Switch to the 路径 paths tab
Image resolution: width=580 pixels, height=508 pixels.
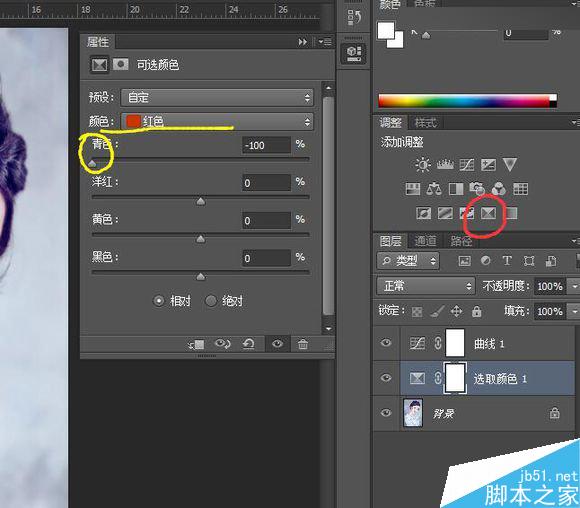tap(461, 242)
